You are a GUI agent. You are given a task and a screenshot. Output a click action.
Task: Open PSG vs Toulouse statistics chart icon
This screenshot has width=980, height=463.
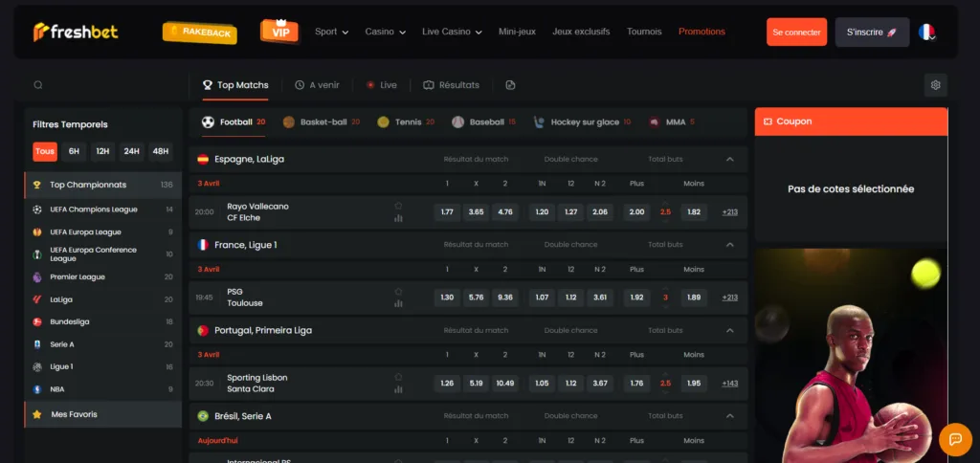[x=398, y=303]
